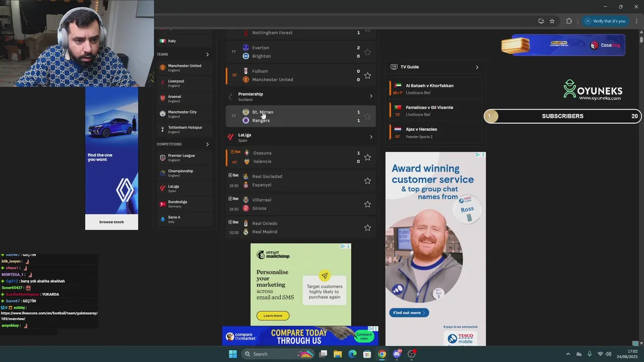Open the CaseHug banner advertisement
This screenshot has width=644, height=362.
point(563,45)
